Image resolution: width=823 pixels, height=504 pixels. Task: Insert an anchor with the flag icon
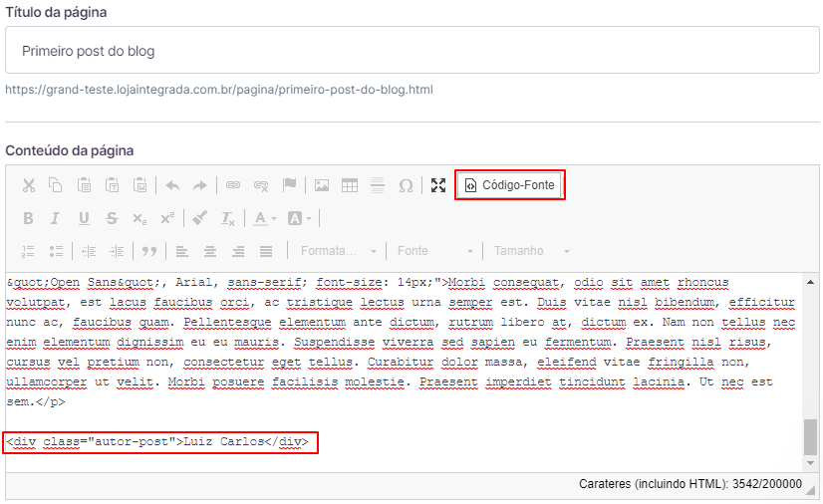(x=289, y=185)
